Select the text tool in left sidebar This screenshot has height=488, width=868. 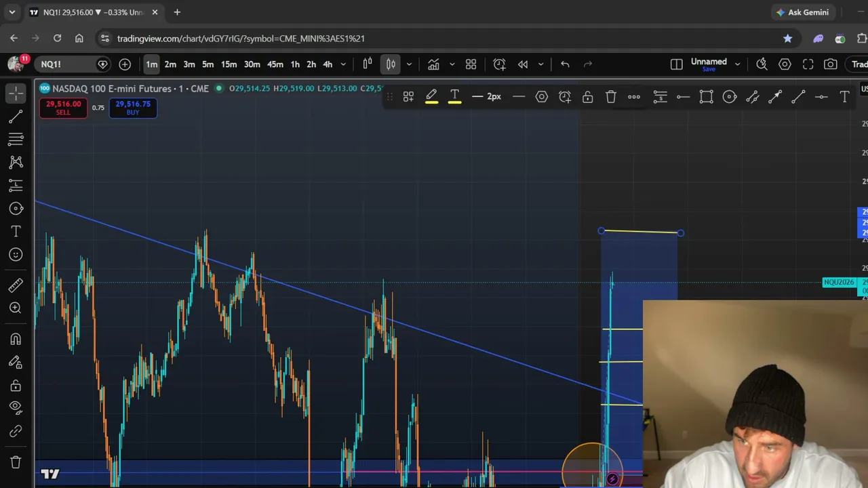(x=16, y=232)
